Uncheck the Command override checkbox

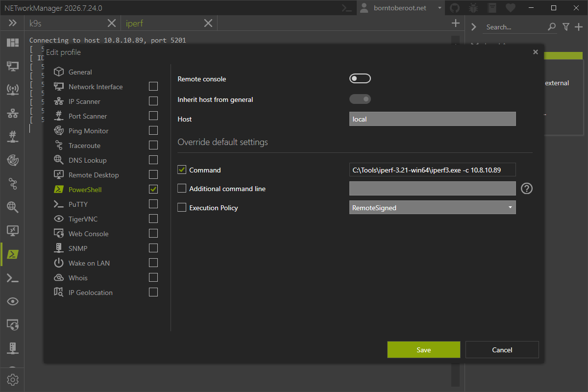[x=182, y=170]
